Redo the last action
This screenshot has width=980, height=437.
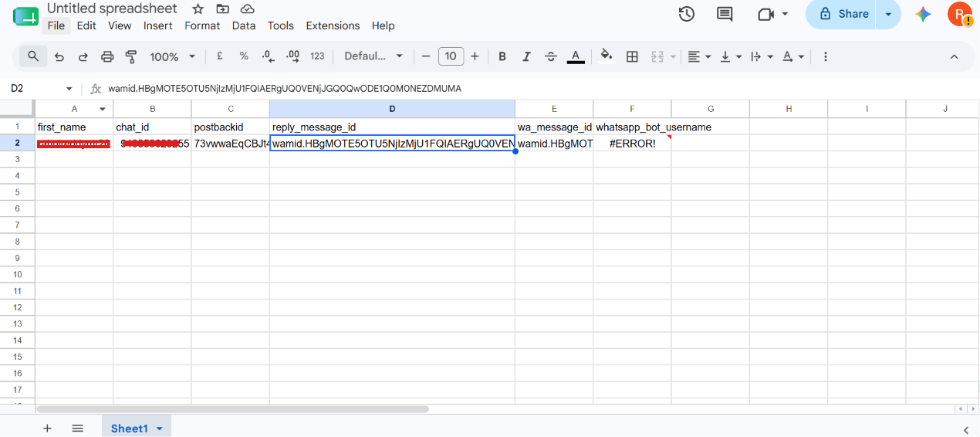coord(83,56)
